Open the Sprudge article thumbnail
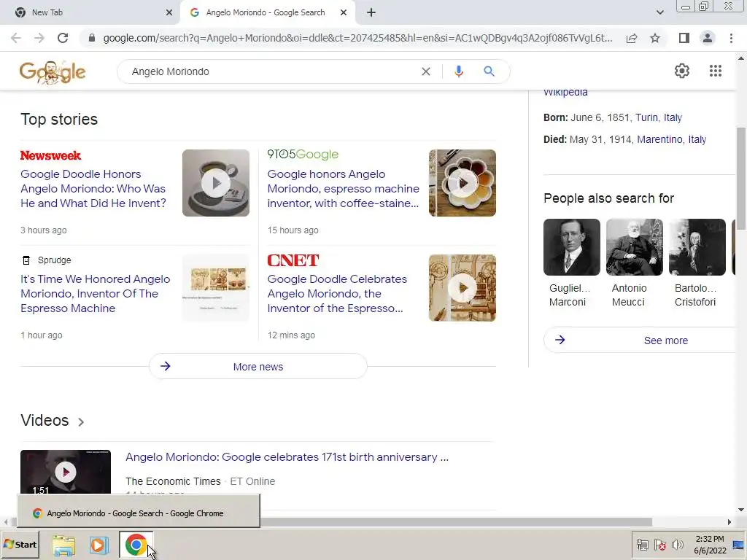The image size is (747, 560). (216, 287)
